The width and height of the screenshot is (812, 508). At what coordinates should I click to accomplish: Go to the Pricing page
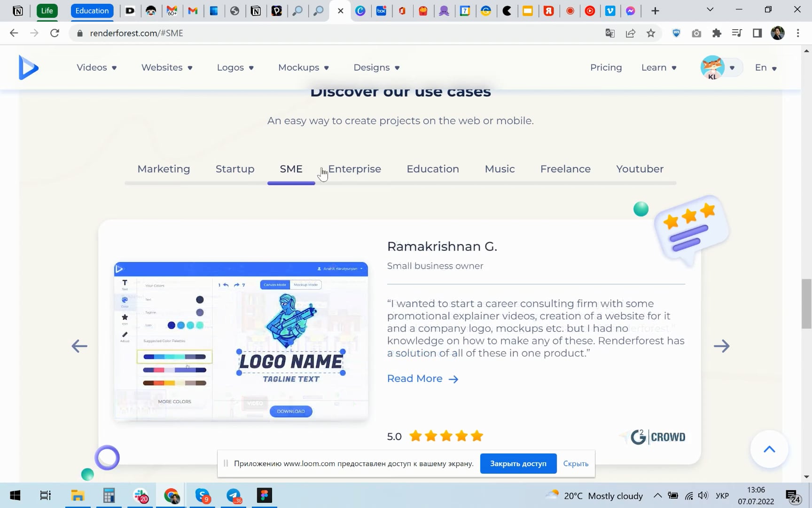pyautogui.click(x=606, y=67)
